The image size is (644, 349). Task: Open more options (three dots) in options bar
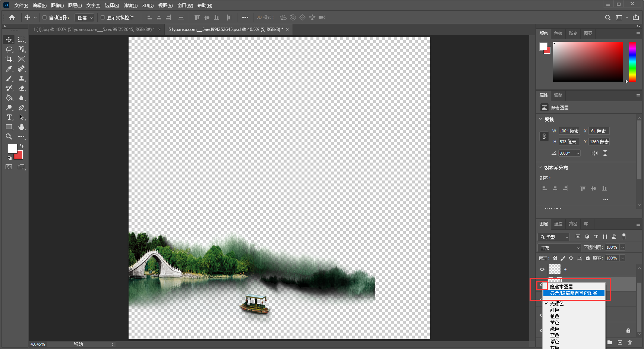pos(245,18)
